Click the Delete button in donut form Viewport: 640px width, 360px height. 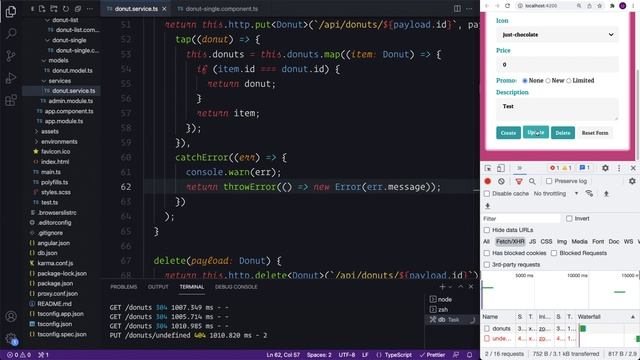[x=563, y=133]
